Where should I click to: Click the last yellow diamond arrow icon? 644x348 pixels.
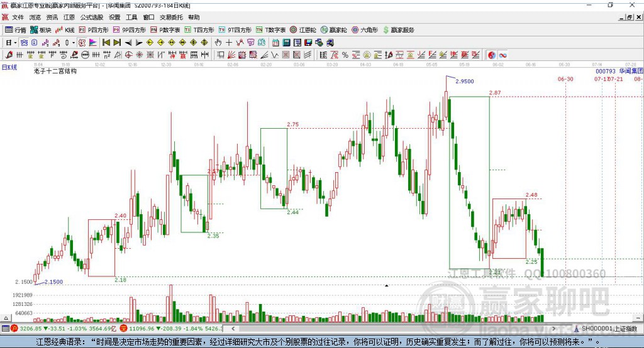[204, 43]
